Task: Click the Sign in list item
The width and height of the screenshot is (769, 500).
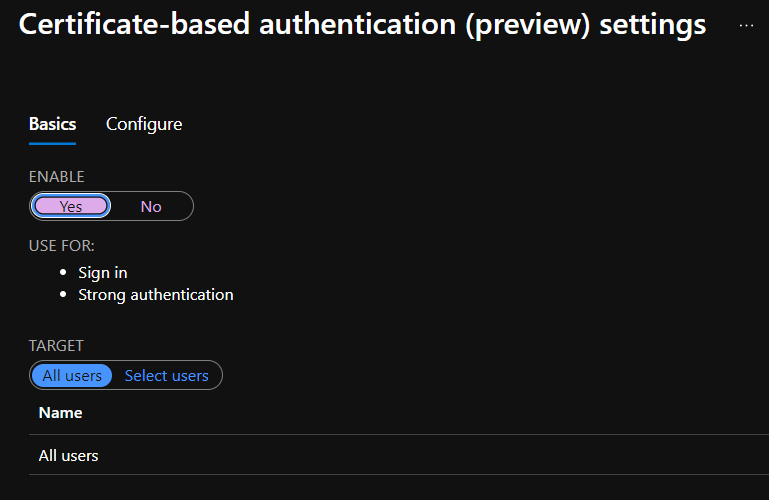Action: click(103, 272)
